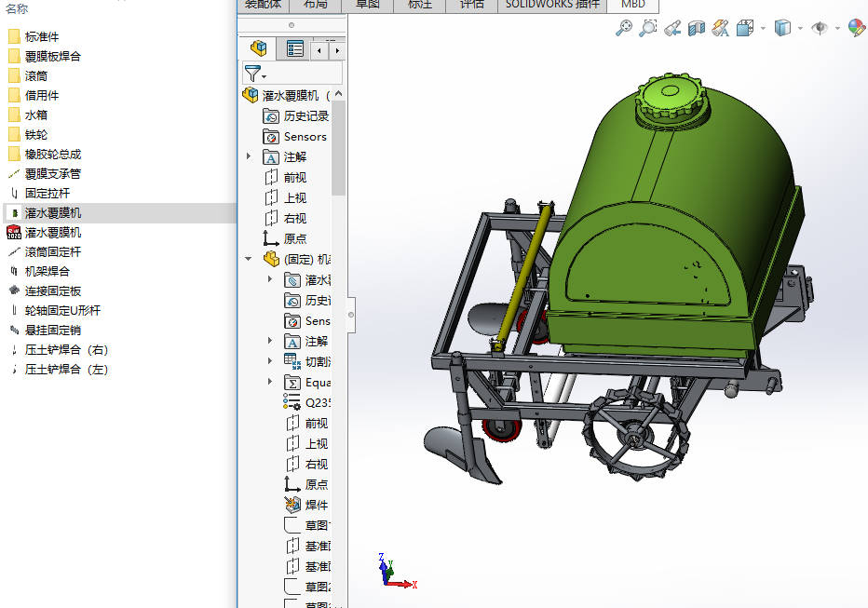Open the Edit Appearance color ball icon
The width and height of the screenshot is (868, 608).
point(856,29)
